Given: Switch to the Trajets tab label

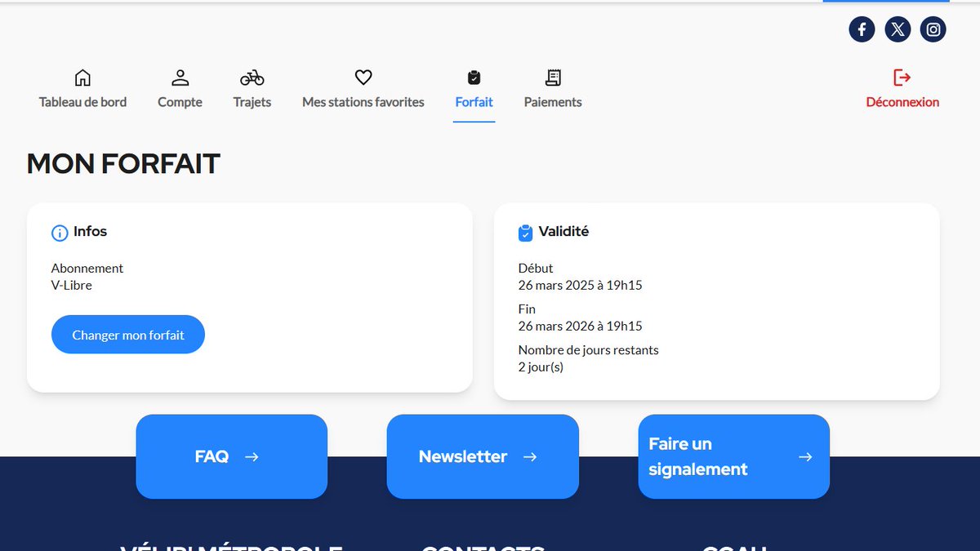Looking at the screenshot, I should pyautogui.click(x=252, y=103).
